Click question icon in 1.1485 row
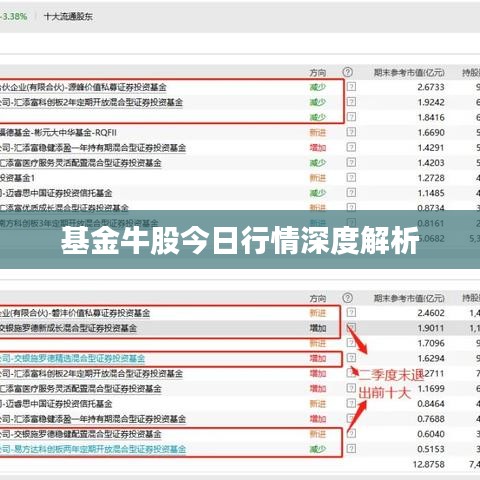The height and width of the screenshot is (480, 480). click(x=351, y=192)
